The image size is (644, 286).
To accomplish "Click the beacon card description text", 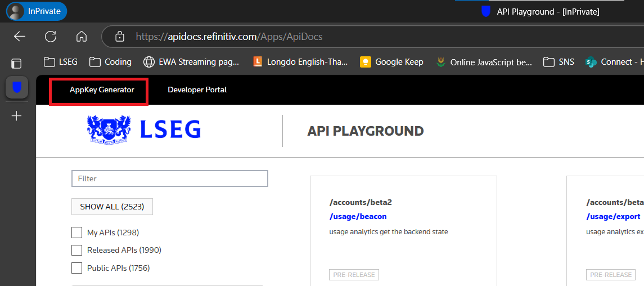I will 389,232.
